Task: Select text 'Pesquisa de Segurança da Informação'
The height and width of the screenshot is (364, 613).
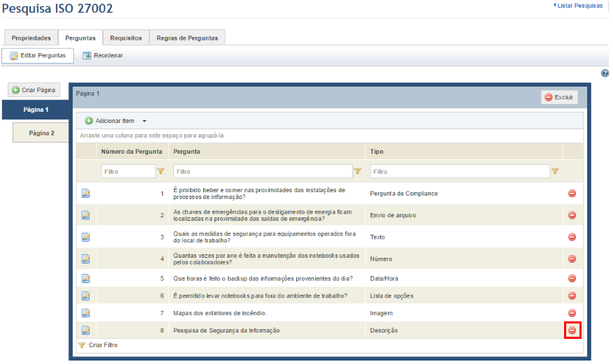Action: click(226, 330)
